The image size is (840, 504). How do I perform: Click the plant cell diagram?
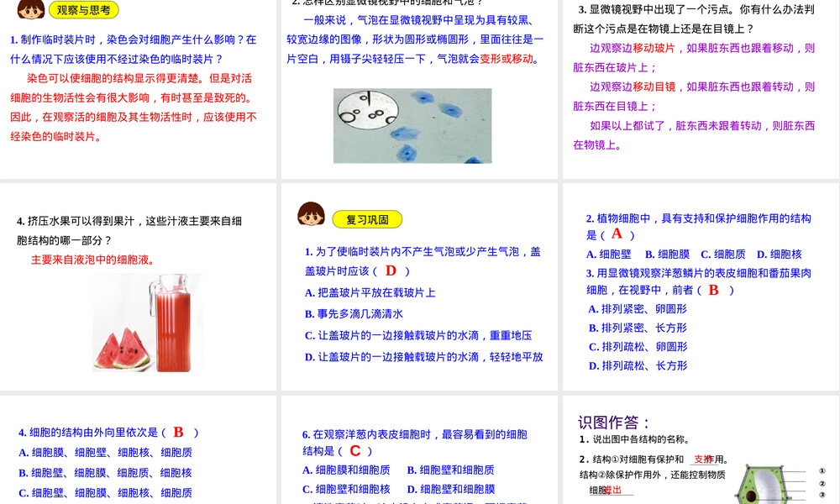[763, 484]
